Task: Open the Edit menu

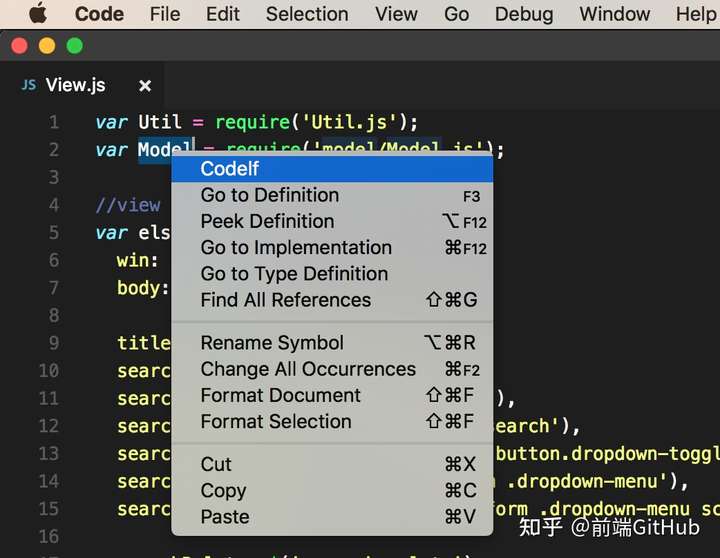Action: tap(223, 14)
